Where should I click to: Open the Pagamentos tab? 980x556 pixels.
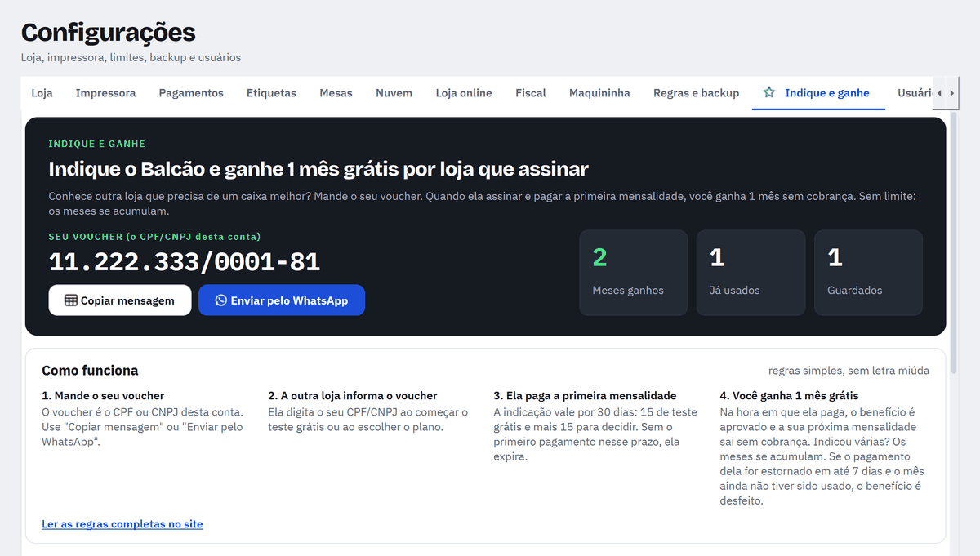tap(191, 93)
